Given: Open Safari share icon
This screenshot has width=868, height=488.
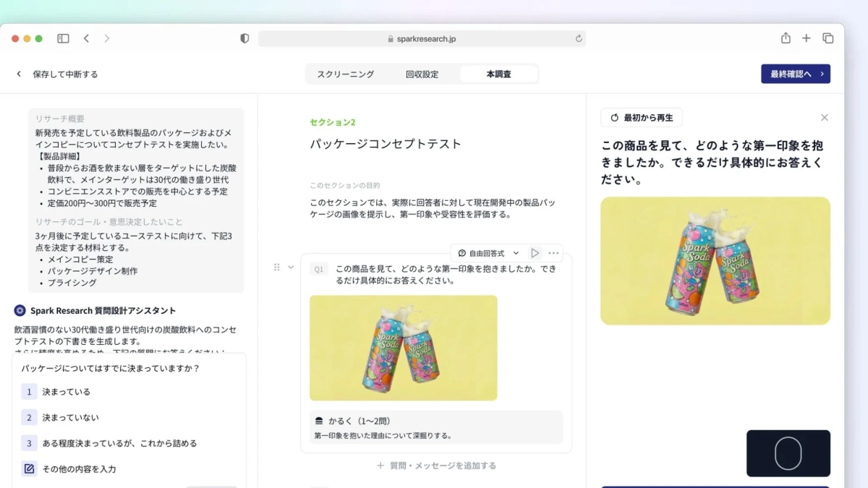Looking at the screenshot, I should tap(786, 38).
